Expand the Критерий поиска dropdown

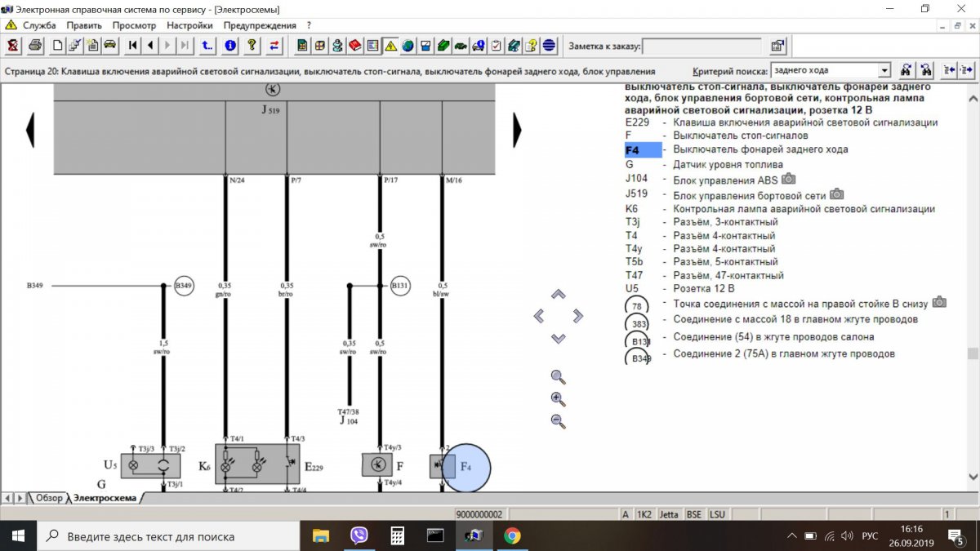pyautogui.click(x=884, y=71)
